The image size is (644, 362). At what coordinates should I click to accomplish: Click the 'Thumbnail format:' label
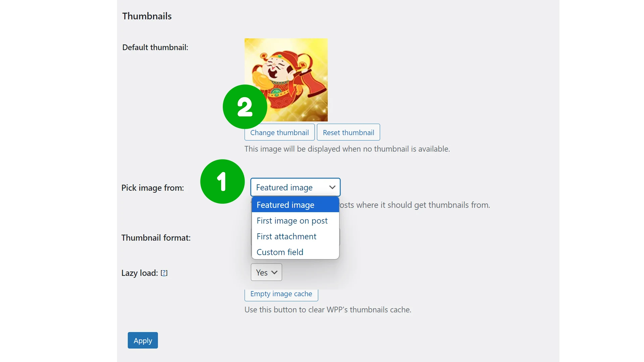point(156,238)
